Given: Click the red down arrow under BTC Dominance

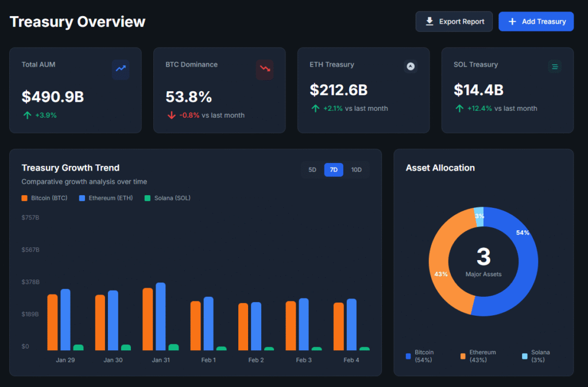Looking at the screenshot, I should pos(171,115).
